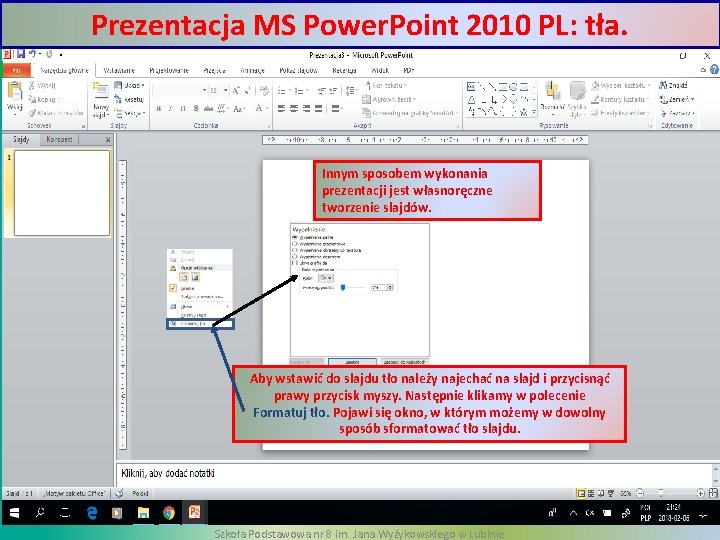Open Recenzja ribbon tab
The image size is (720, 540).
pos(344,70)
